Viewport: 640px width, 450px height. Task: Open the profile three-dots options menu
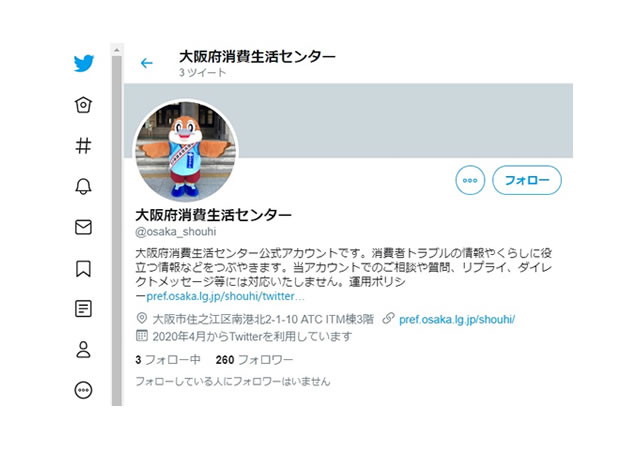click(470, 180)
